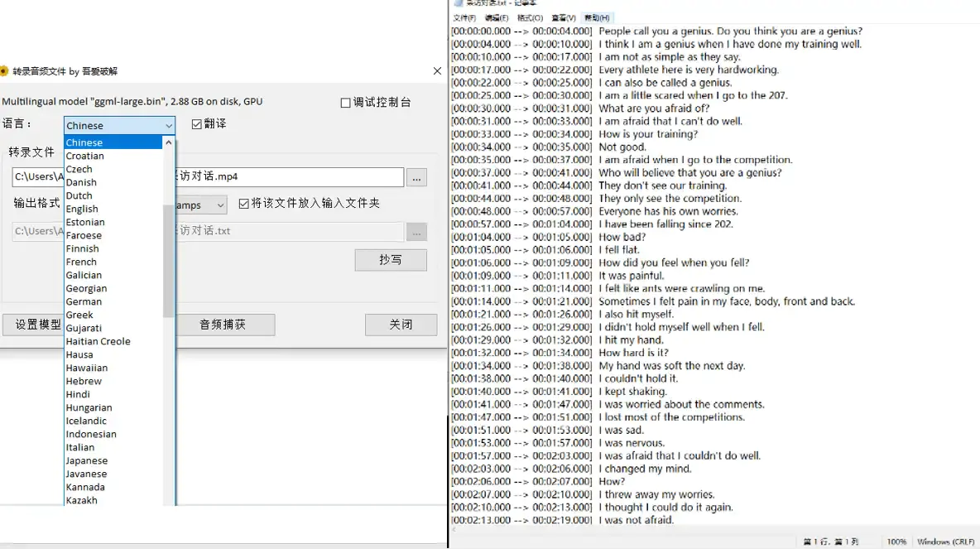This screenshot has height=549, width=980.
Task: Toggle the 将该文件放入输入文件夹 checkbox
Action: (243, 205)
